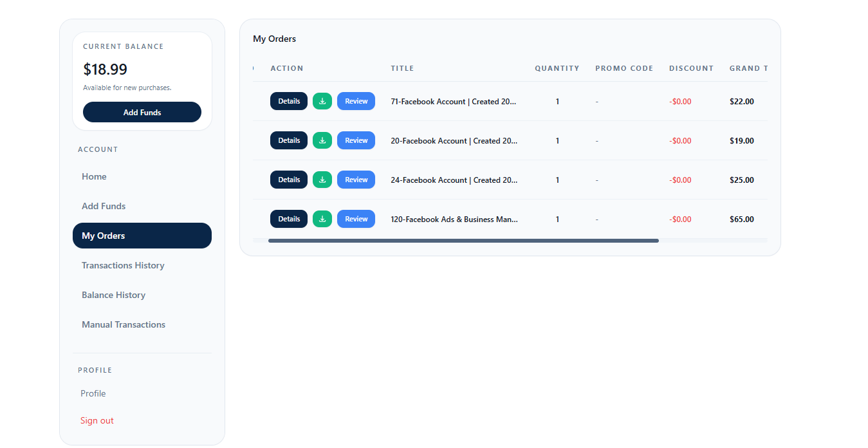Review the 20-Facebook Account order
Image resolution: width=868 pixels, height=448 pixels.
click(356, 140)
